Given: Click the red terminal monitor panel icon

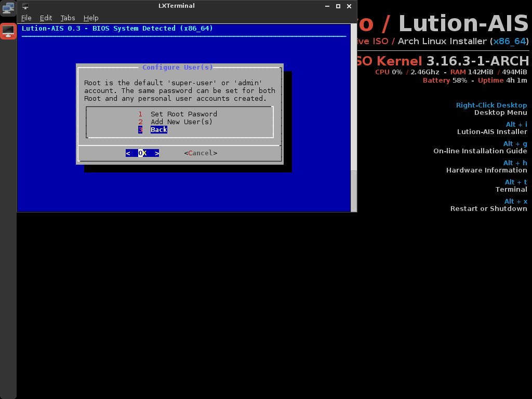Looking at the screenshot, I should coord(8,31).
